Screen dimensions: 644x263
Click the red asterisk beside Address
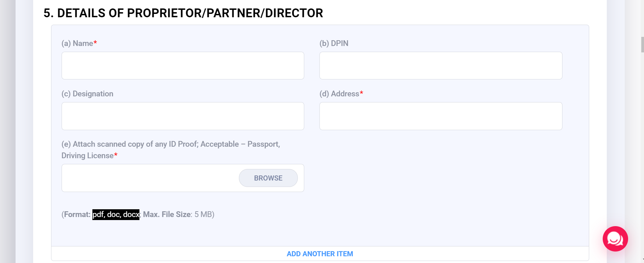coord(361,93)
